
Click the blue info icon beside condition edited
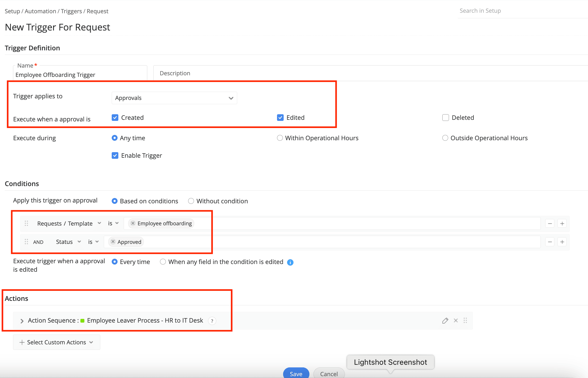290,262
